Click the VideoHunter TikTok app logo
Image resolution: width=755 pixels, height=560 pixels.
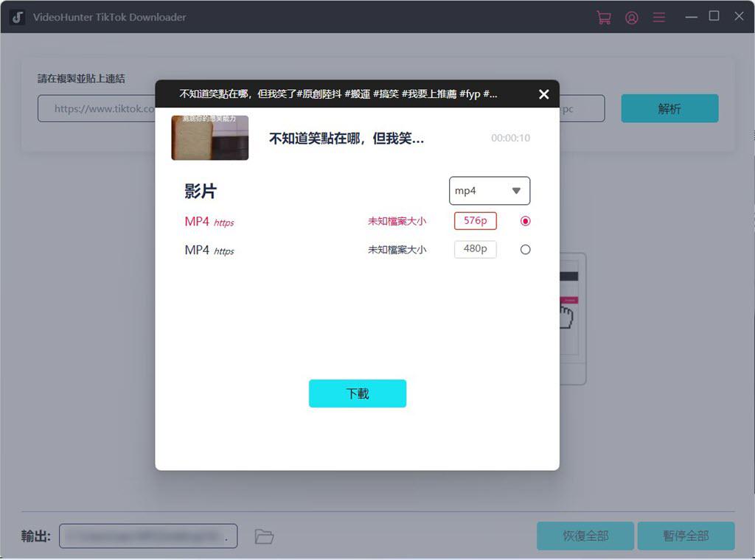click(x=18, y=17)
